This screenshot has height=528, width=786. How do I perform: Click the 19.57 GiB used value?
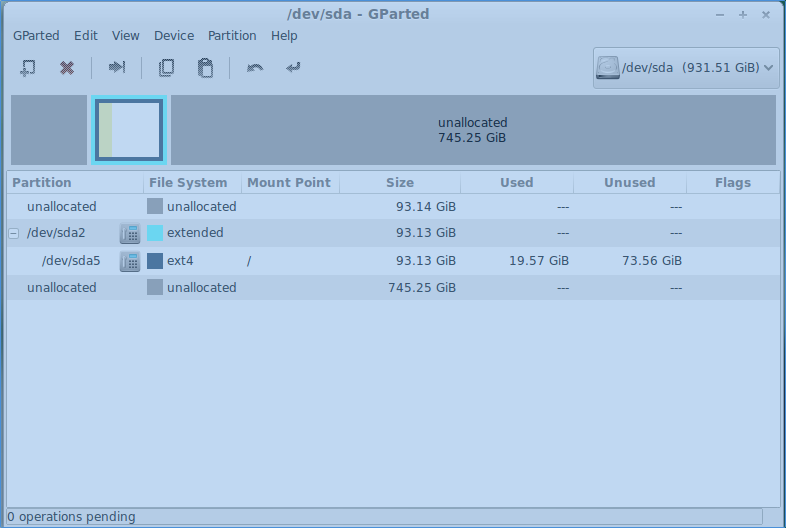click(539, 261)
